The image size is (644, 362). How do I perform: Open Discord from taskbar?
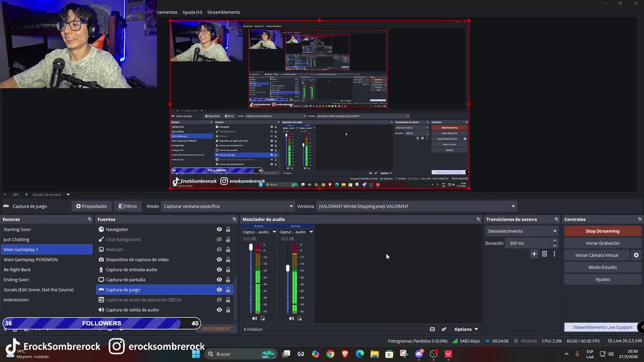click(x=419, y=354)
